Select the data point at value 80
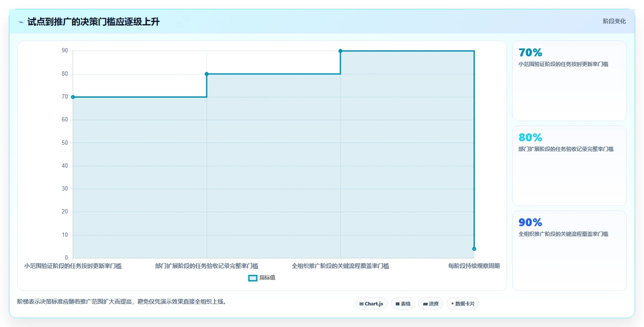The width and height of the screenshot is (644, 327). pyautogui.click(x=207, y=74)
